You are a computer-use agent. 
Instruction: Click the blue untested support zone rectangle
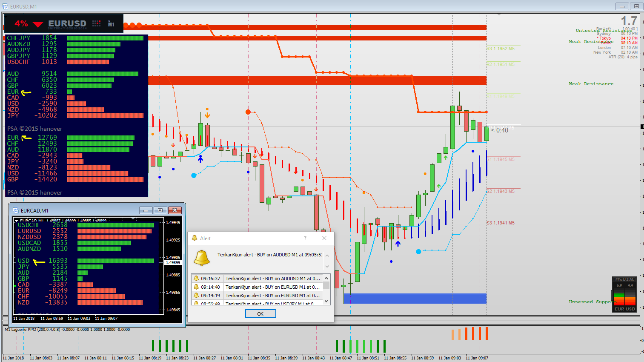pyautogui.click(x=415, y=298)
